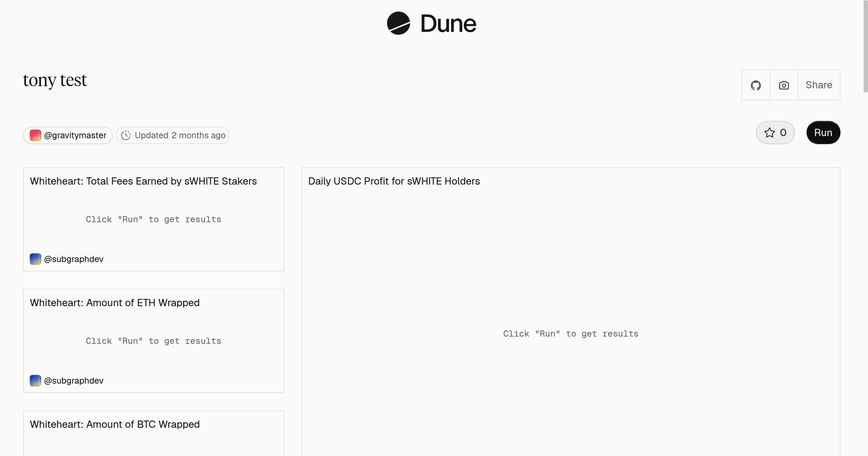Viewport: 868px width, 456px height.
Task: Click 'Run' prompt text in ETH Wrapped card
Action: [153, 341]
